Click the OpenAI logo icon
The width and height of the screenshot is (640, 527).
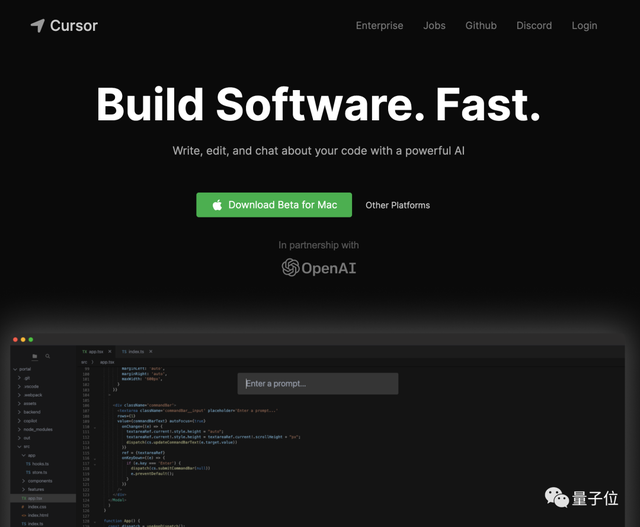(x=291, y=267)
